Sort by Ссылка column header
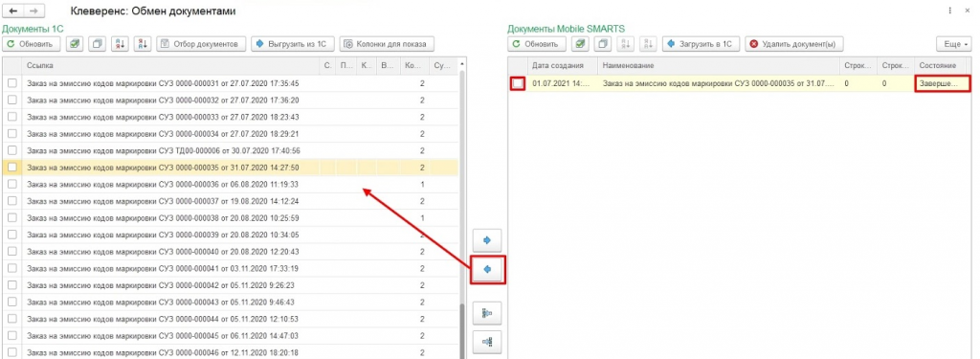The height and width of the screenshot is (359, 980). [170, 65]
